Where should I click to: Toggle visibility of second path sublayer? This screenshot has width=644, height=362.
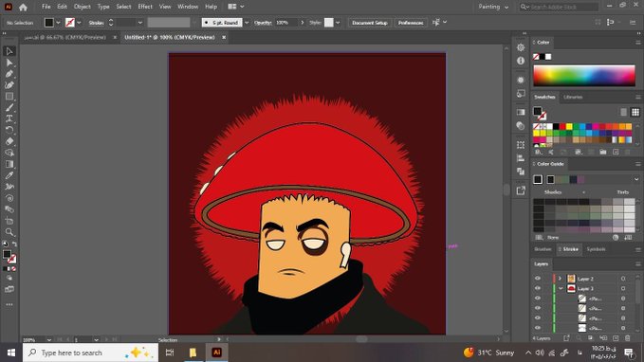(538, 308)
